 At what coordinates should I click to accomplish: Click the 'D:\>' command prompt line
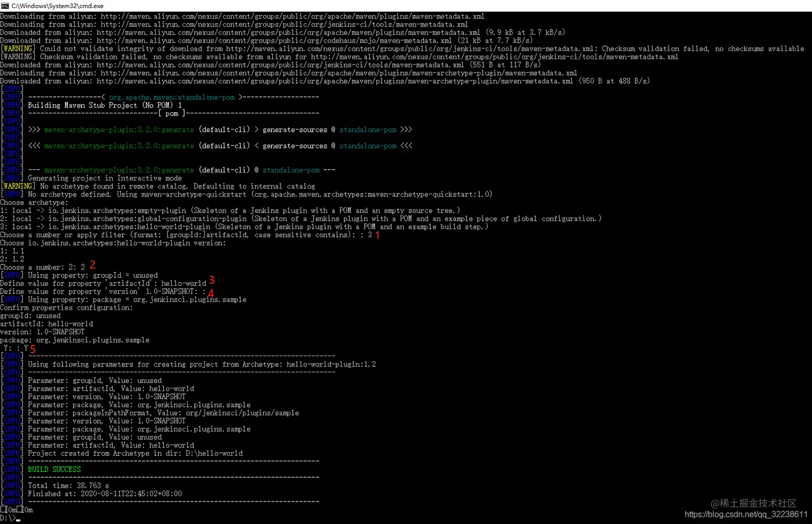(10, 518)
